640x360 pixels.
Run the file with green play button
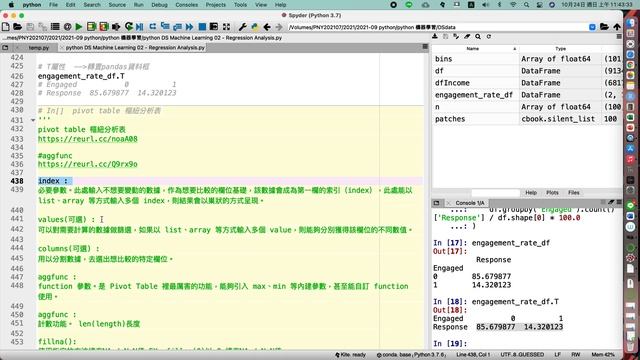point(79,27)
